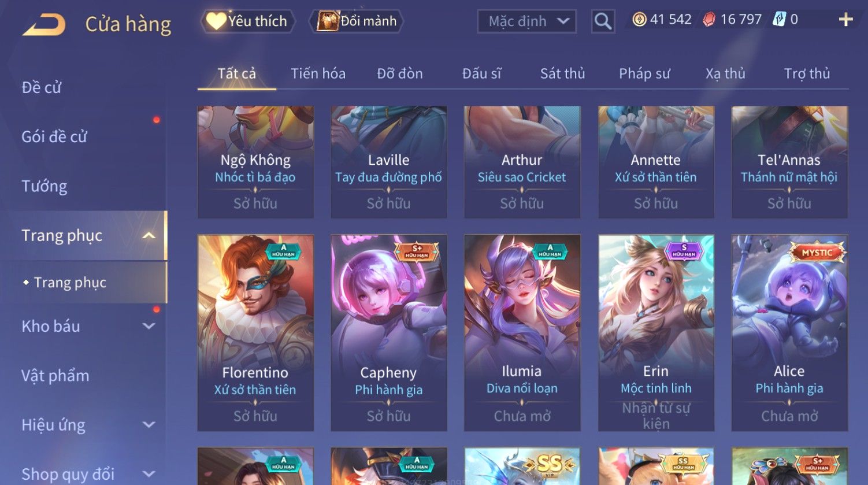Tap the red ruby currency icon
This screenshot has height=485, width=868.
click(709, 20)
